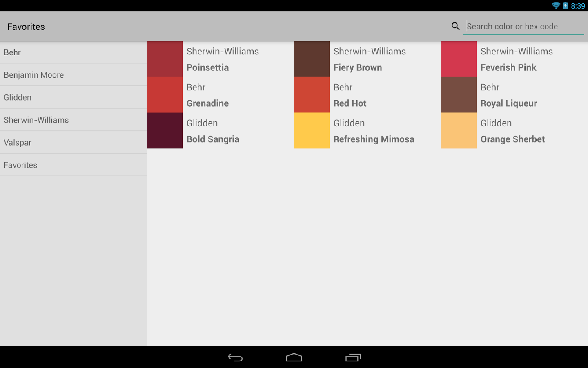Viewport: 588px width, 368px height.
Task: Pick the Bold Sangria color swatch
Action: coord(165,130)
